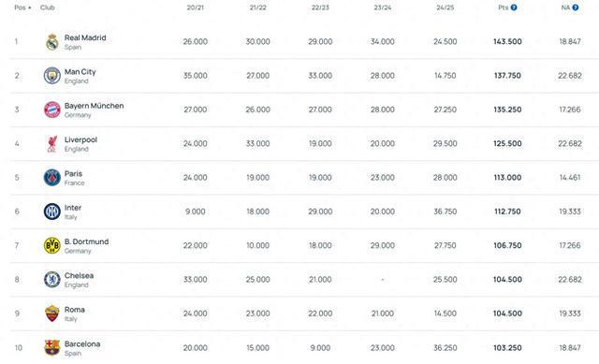
Task: Click the Barcelona club crest
Action: pyautogui.click(x=52, y=347)
